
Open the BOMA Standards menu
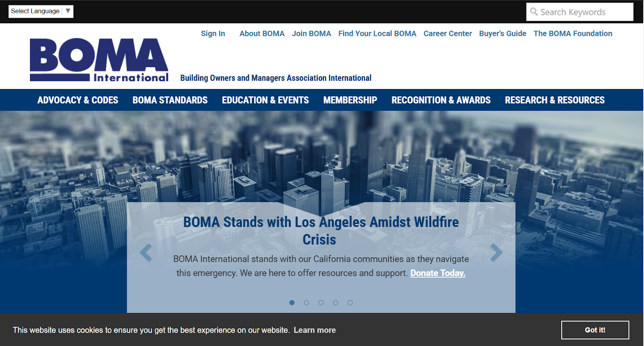point(170,100)
